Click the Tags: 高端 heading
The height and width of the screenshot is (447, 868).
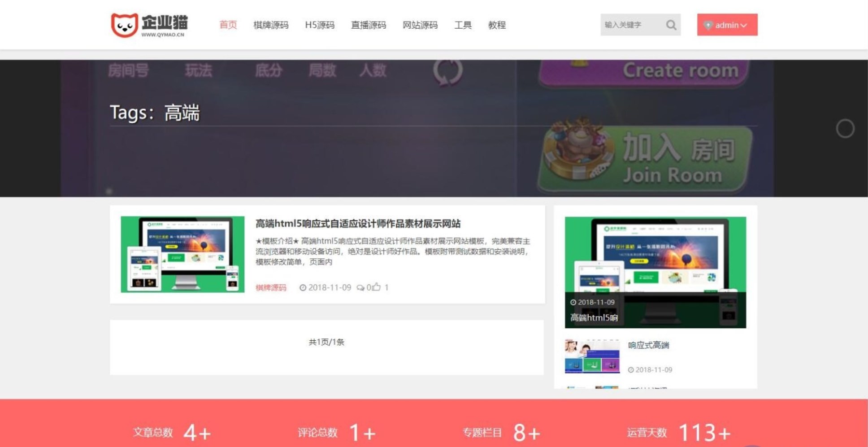tap(155, 112)
